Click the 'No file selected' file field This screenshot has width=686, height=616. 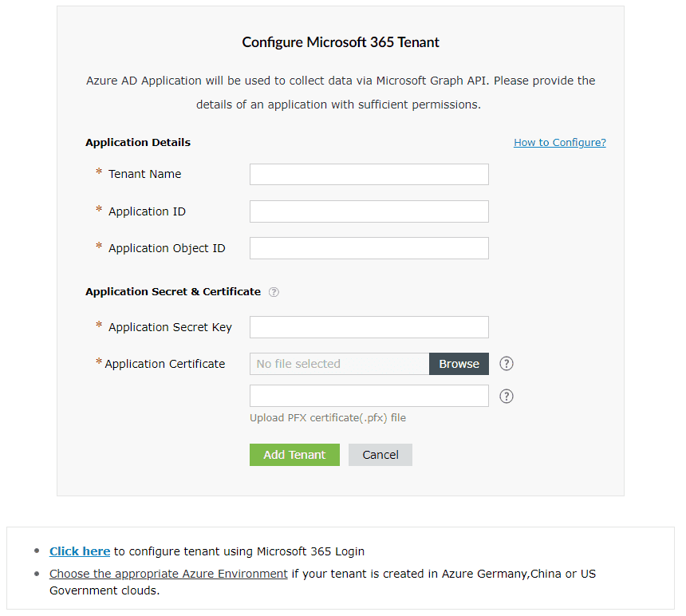[339, 364]
